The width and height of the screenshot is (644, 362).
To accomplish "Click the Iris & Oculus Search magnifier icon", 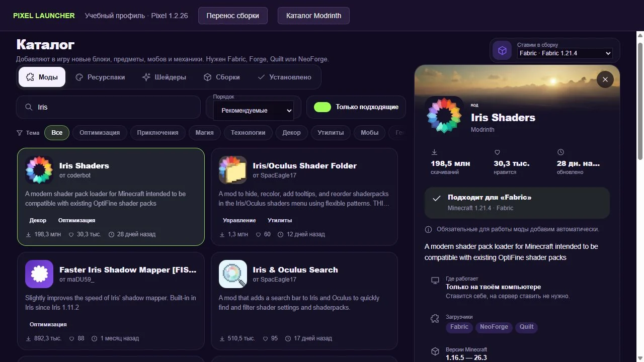I will (x=233, y=274).
